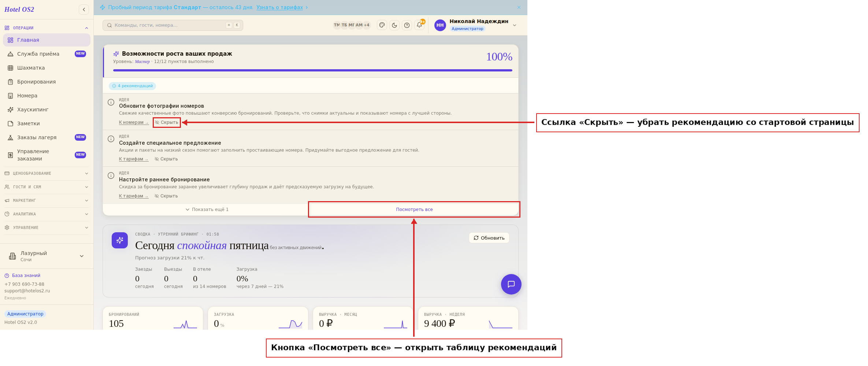Go to Шахматка
Screen dimensions: 868x366
coord(47,68)
